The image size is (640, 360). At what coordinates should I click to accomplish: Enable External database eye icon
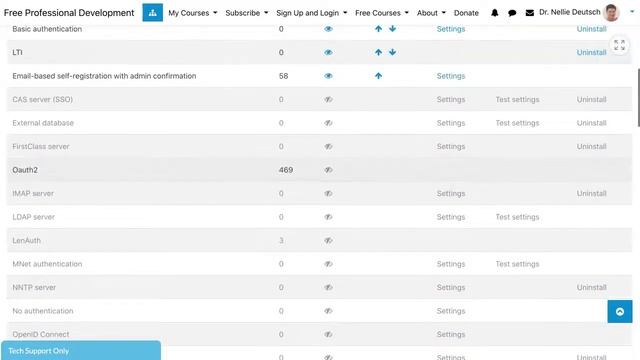click(x=328, y=123)
